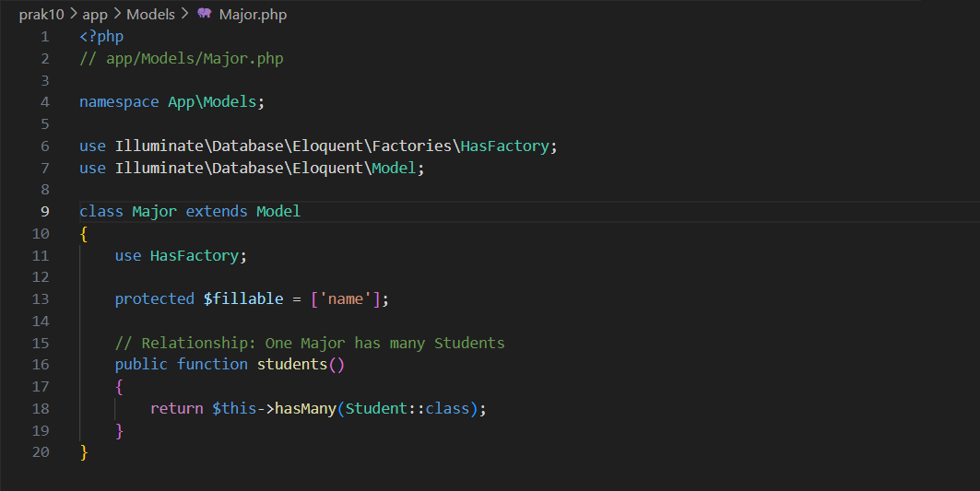Select the Models breadcrumb folder

click(150, 14)
